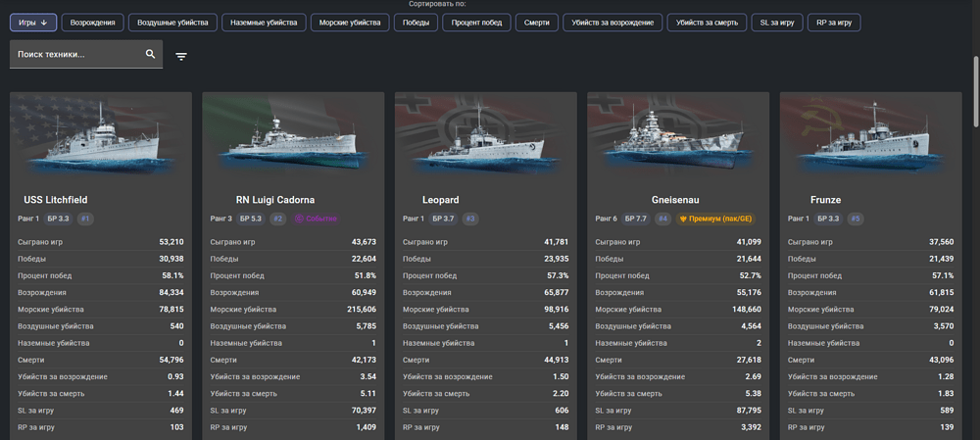
Task: Click the БР 3.7 badge on Leopard
Action: click(444, 219)
